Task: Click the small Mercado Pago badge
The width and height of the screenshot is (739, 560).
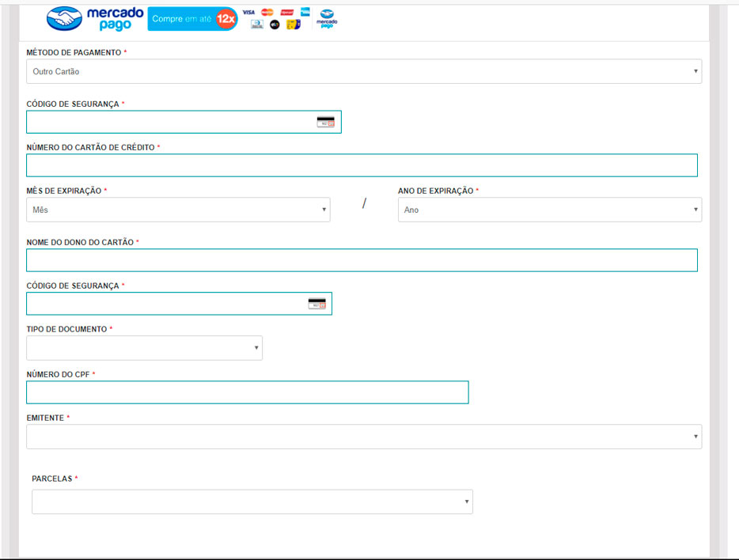Action: pos(327,19)
